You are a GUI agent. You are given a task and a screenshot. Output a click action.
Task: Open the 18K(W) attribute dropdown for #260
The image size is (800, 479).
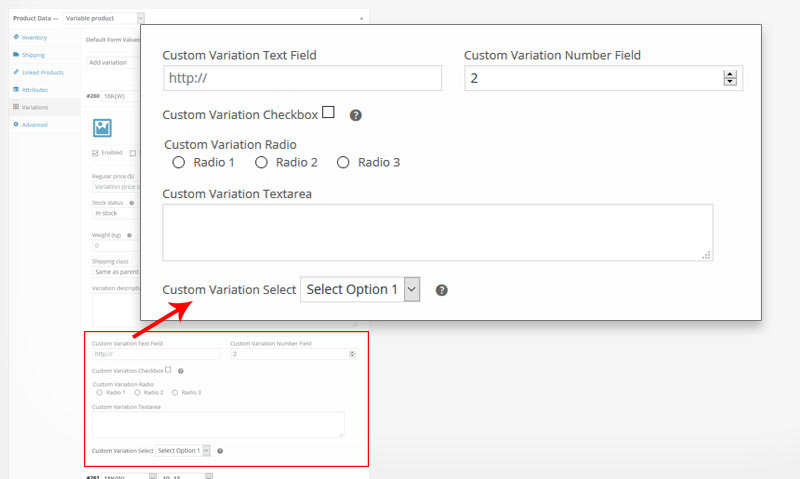[x=121, y=96]
